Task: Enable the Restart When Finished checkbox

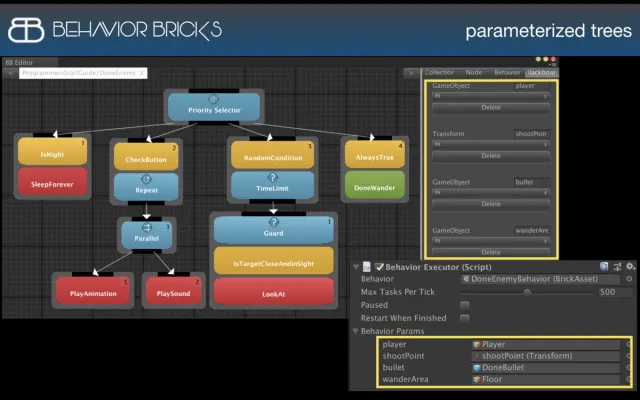Action: (x=464, y=318)
